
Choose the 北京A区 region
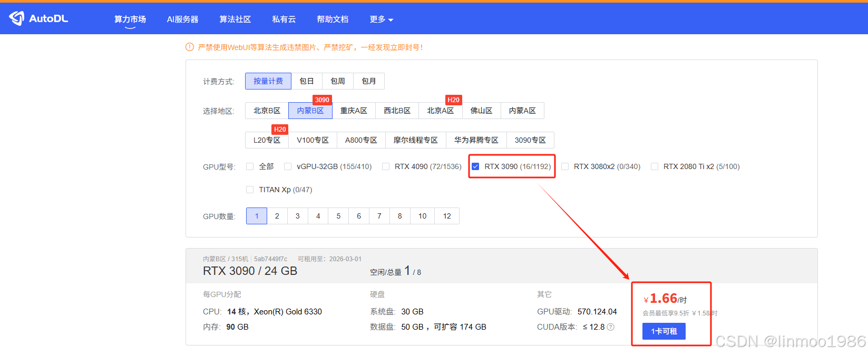441,111
